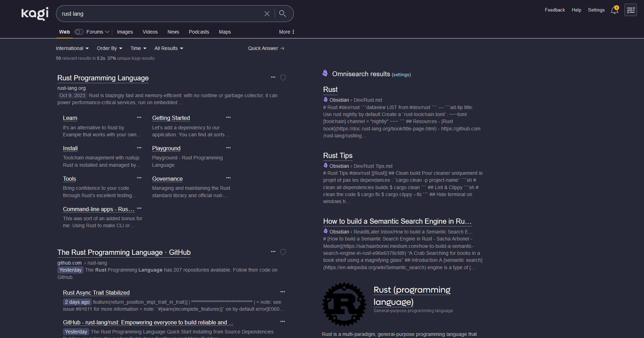Open three-dot menu for Playground sublink
Screen dimensions: 644x338
click(228, 148)
